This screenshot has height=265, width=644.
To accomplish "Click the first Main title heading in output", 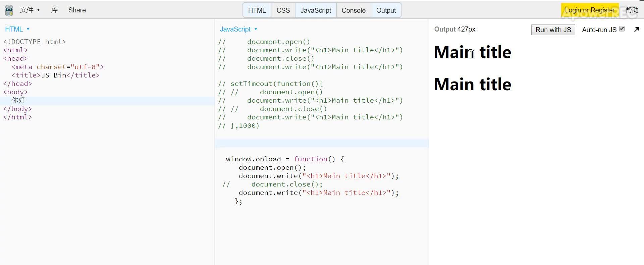I will 472,52.
